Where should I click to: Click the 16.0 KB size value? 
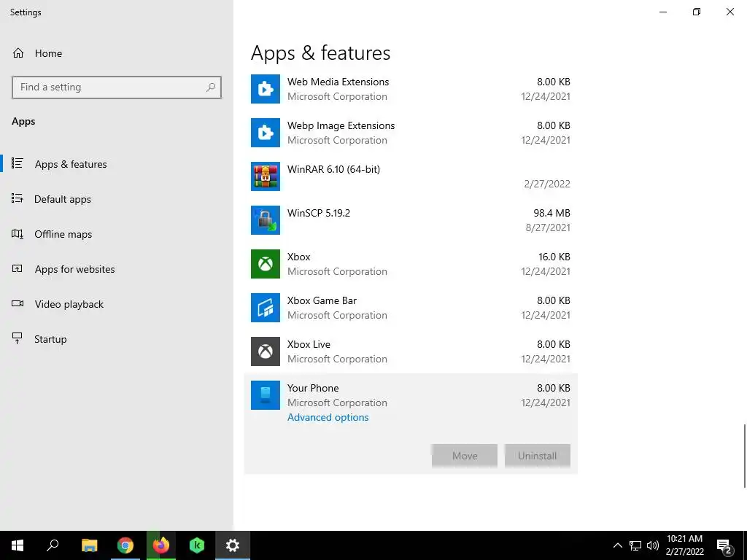click(554, 257)
